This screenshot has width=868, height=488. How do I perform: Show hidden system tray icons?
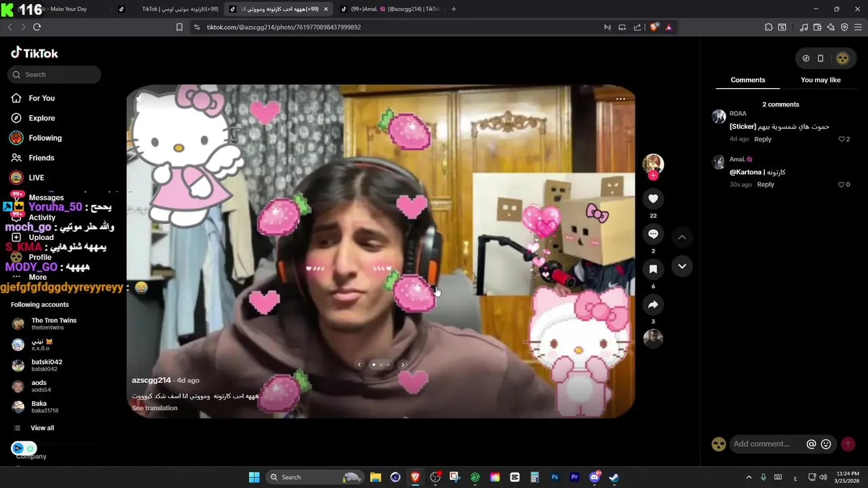tap(749, 477)
